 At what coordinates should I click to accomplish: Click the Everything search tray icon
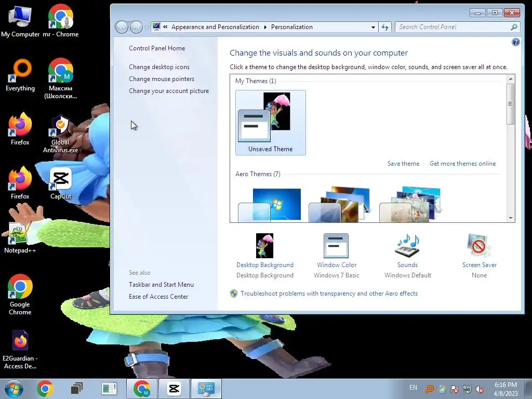coord(430,389)
